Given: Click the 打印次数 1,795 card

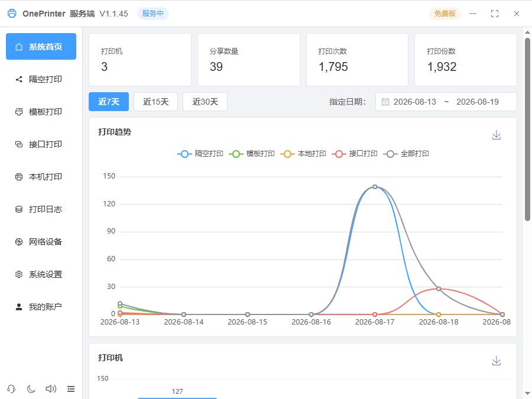Looking at the screenshot, I should click(357, 60).
